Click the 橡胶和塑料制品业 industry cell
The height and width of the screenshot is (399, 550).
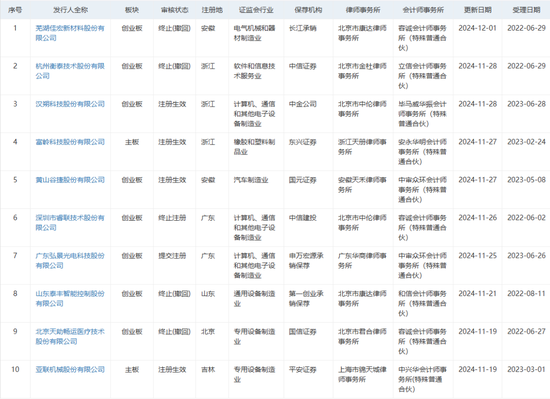(x=254, y=147)
